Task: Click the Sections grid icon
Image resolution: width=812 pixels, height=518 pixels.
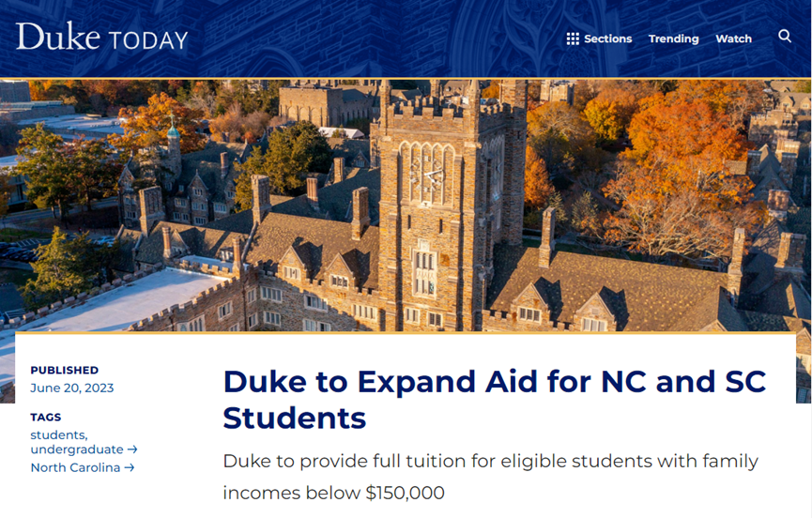Action: (573, 38)
